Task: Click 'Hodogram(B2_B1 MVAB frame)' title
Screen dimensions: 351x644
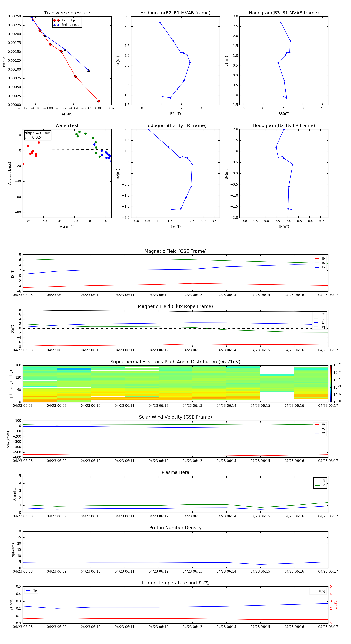Action: (x=175, y=13)
